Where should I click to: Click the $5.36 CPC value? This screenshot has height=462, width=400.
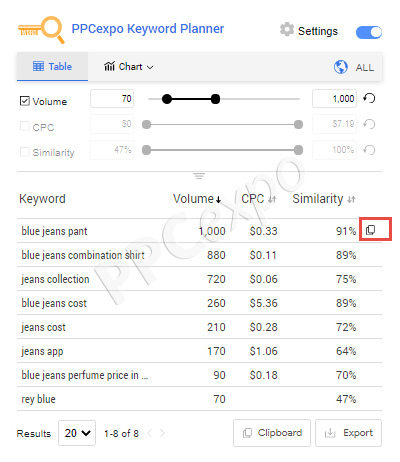click(264, 303)
